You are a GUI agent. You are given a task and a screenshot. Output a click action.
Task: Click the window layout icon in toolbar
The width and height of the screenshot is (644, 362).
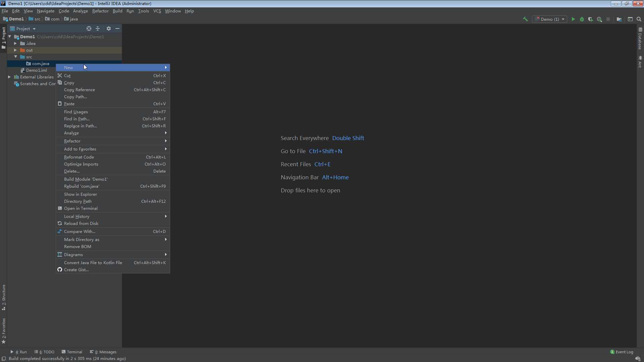(x=630, y=19)
